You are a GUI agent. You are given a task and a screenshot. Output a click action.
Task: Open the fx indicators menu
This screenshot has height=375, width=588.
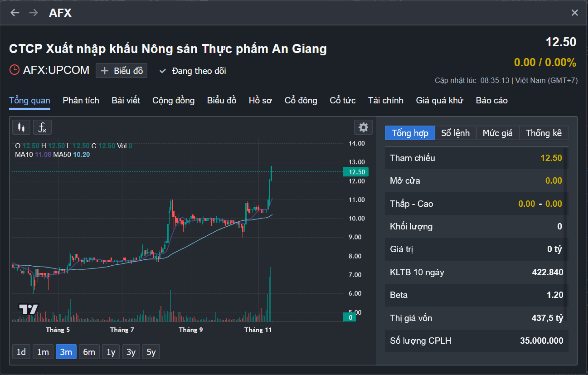coord(42,127)
